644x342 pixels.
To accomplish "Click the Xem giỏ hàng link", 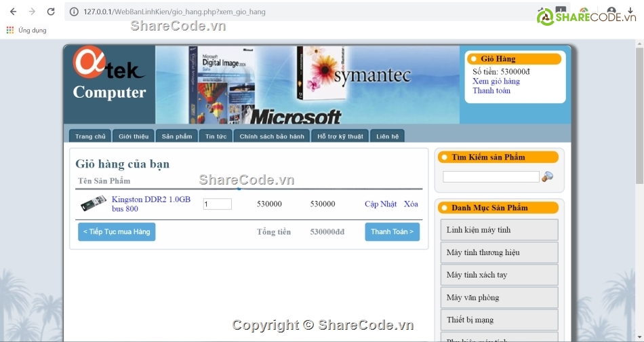I will (496, 81).
